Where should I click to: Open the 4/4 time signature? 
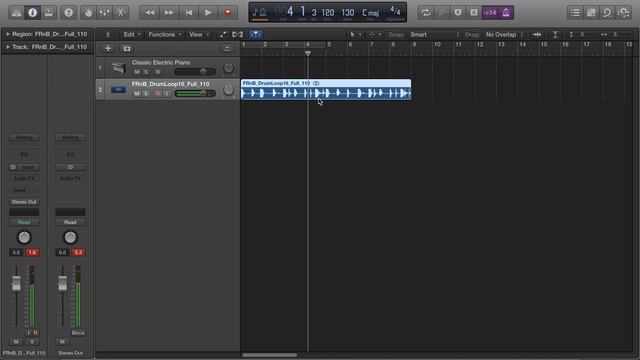pos(395,11)
